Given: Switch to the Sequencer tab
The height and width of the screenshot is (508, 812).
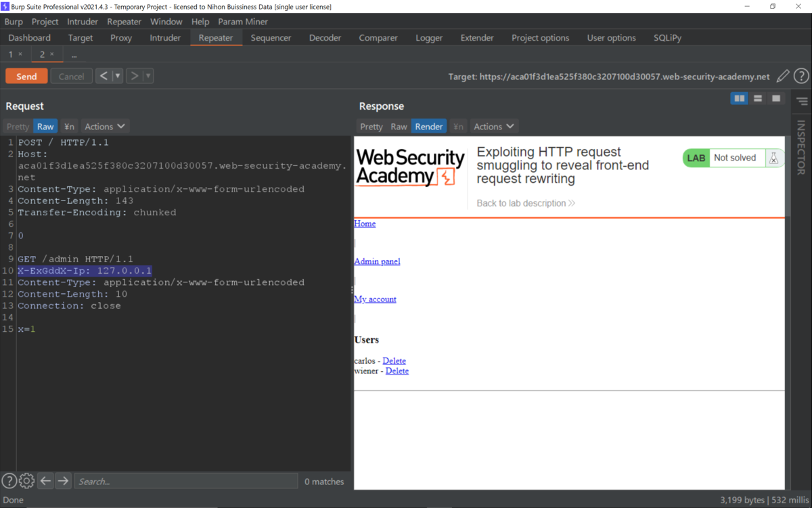Looking at the screenshot, I should [271, 38].
